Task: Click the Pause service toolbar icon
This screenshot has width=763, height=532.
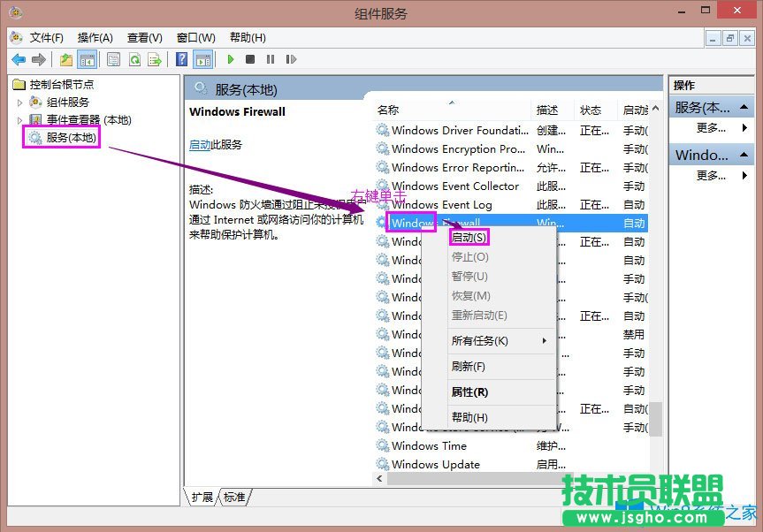Action: (x=272, y=59)
